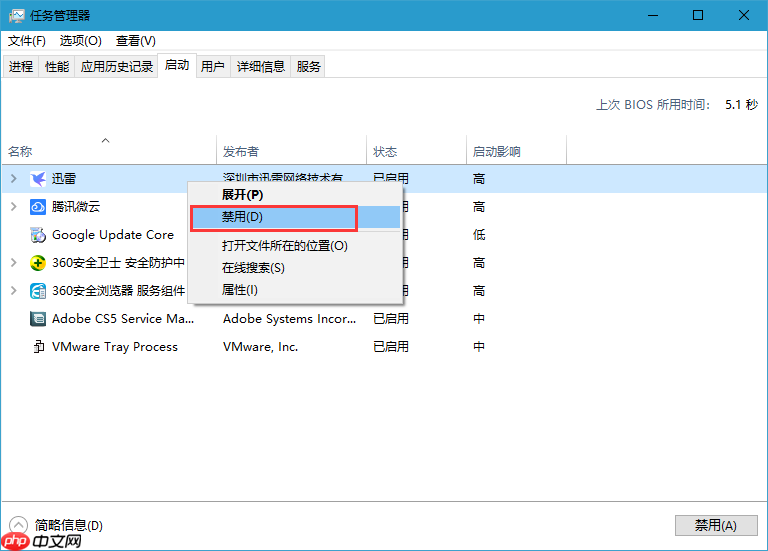Click 已启用 status in Adobe row
Viewport: 768px width, 551px height.
[x=391, y=319]
